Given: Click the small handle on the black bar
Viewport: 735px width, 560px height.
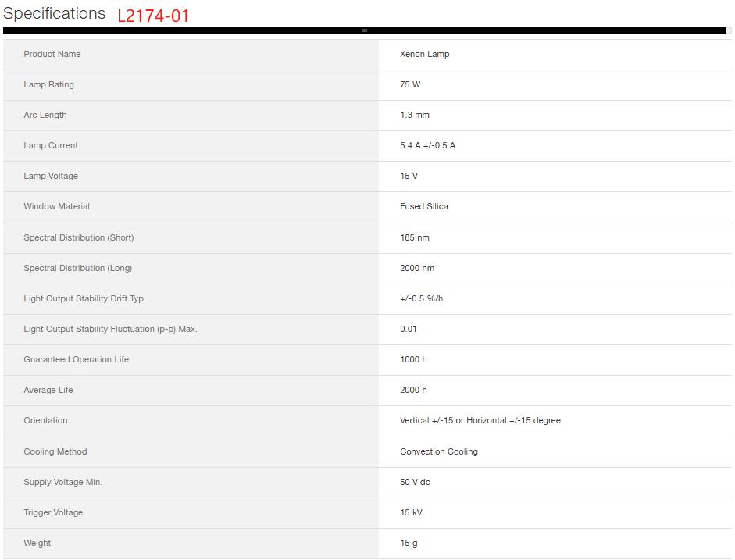Looking at the screenshot, I should [365, 30].
